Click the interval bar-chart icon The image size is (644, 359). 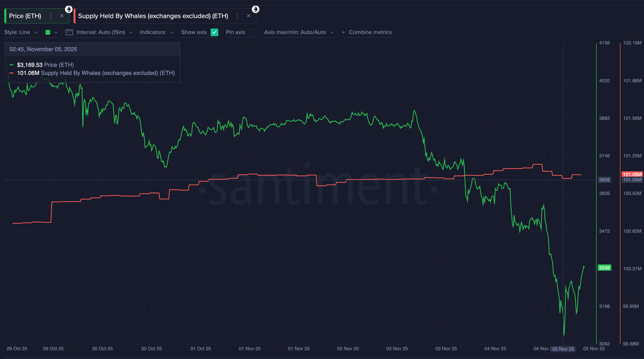pos(69,32)
